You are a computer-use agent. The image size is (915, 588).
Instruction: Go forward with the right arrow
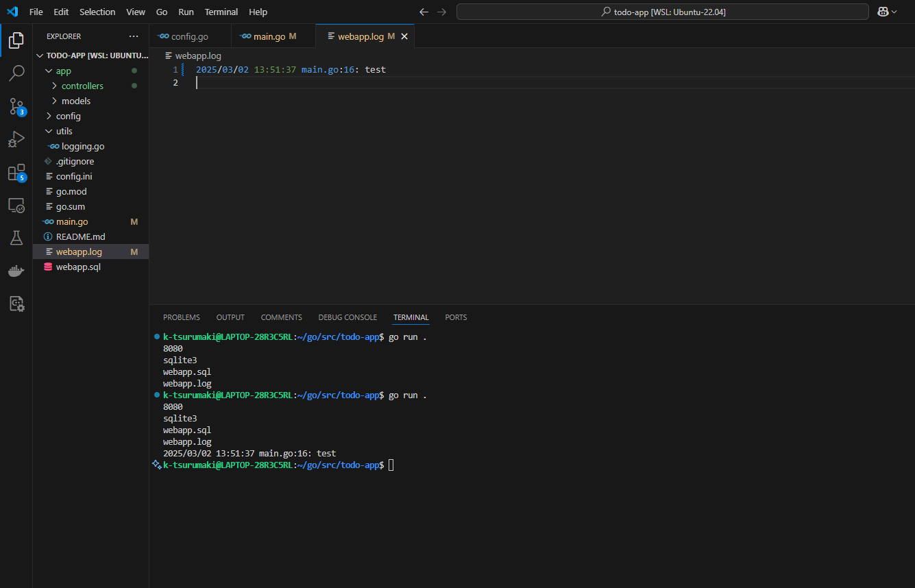(441, 12)
